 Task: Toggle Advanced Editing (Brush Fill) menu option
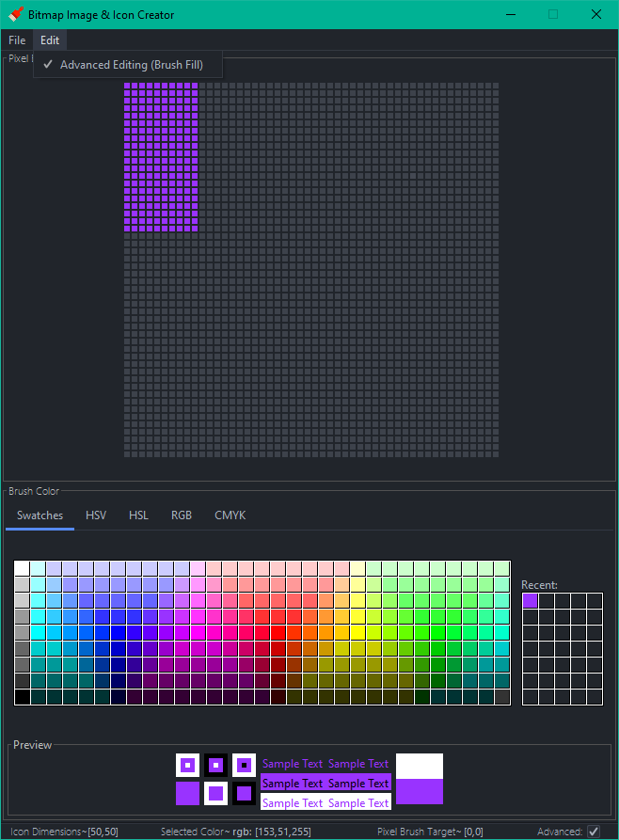129,65
